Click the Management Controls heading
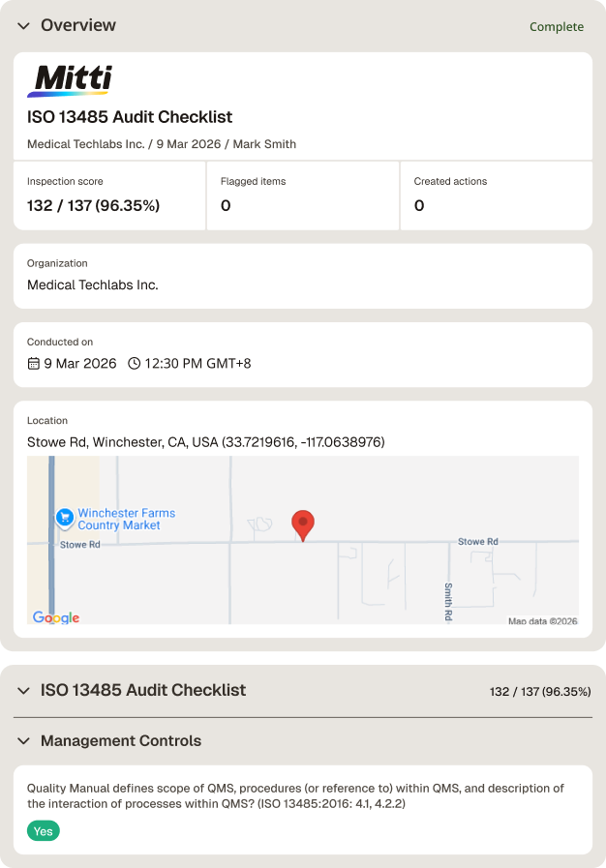The image size is (606, 868). tap(121, 740)
